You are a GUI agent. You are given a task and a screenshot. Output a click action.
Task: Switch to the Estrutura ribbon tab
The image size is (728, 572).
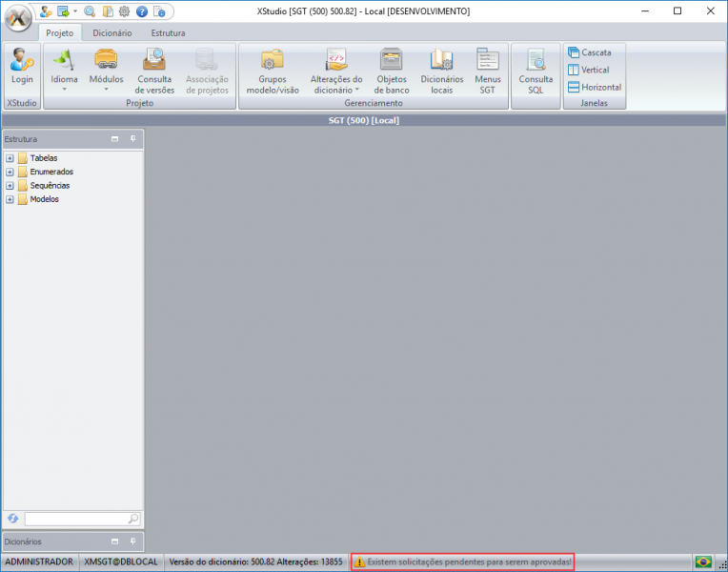[168, 32]
